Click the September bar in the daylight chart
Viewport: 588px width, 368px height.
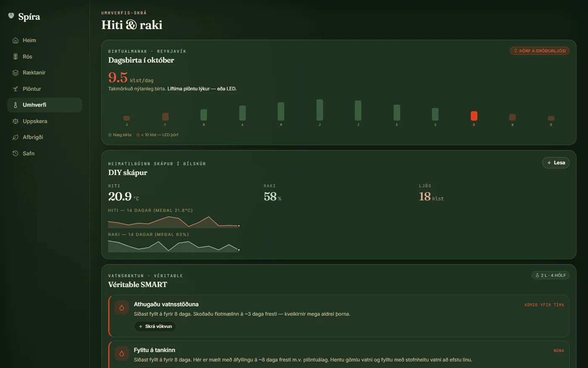point(435,114)
